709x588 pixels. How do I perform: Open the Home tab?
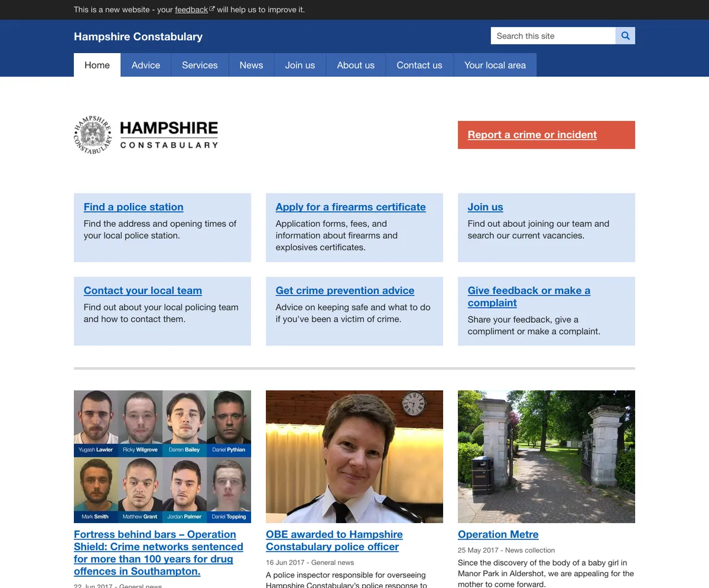click(x=97, y=65)
